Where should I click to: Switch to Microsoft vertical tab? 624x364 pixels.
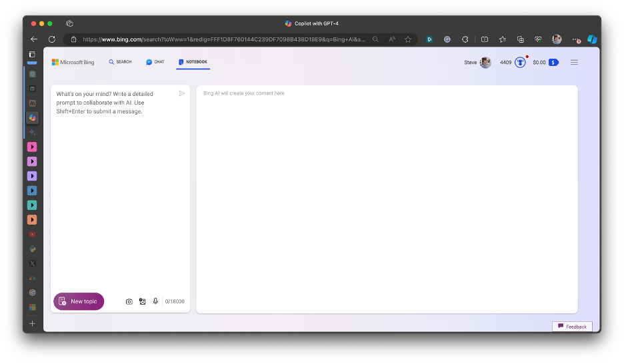click(32, 307)
